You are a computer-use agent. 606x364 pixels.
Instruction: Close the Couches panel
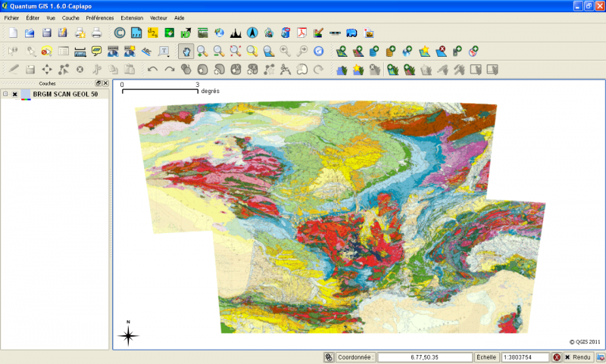tap(105, 83)
